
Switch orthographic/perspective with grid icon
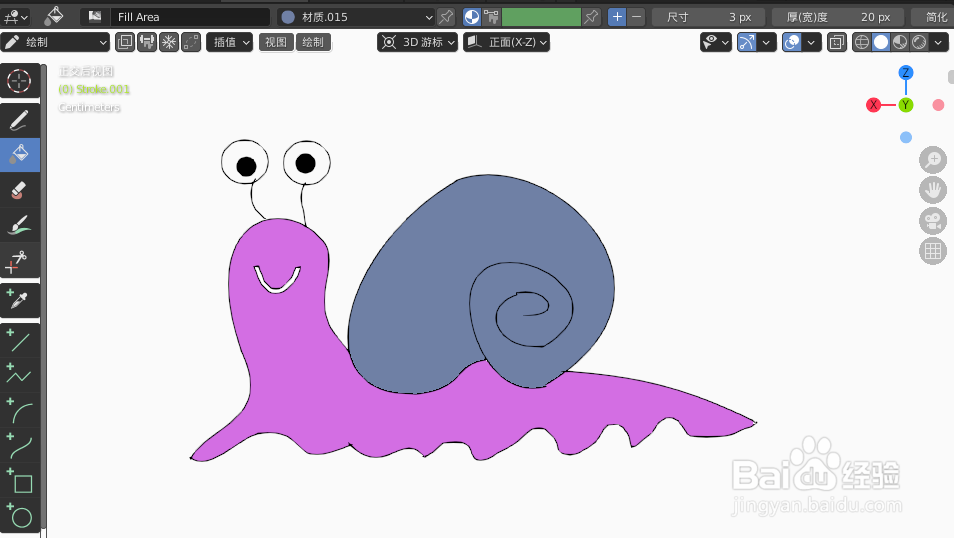932,251
